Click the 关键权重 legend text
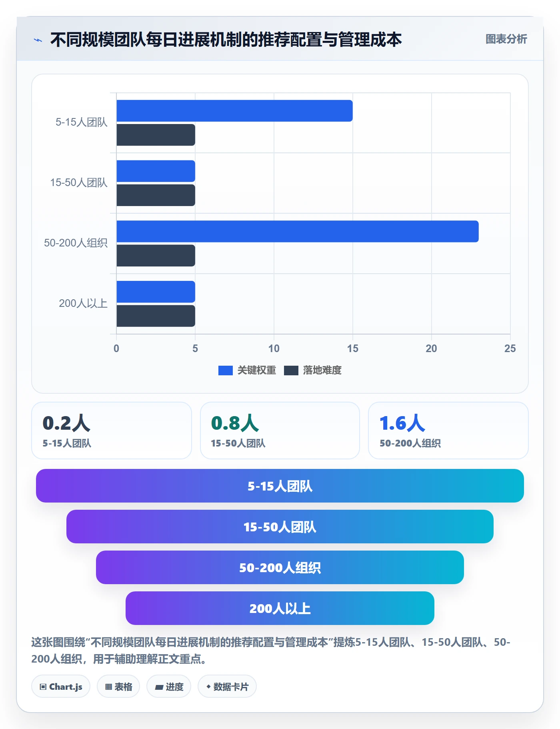This screenshot has width=560, height=729. 257,371
